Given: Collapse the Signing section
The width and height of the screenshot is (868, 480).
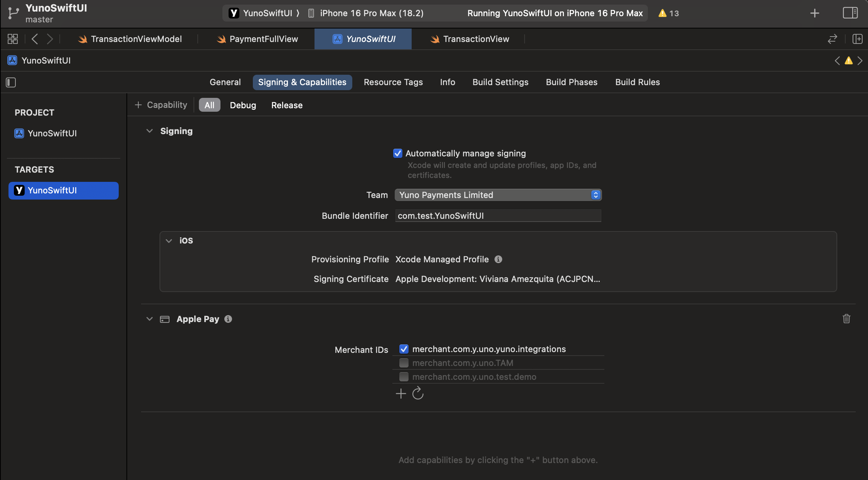Looking at the screenshot, I should [150, 131].
